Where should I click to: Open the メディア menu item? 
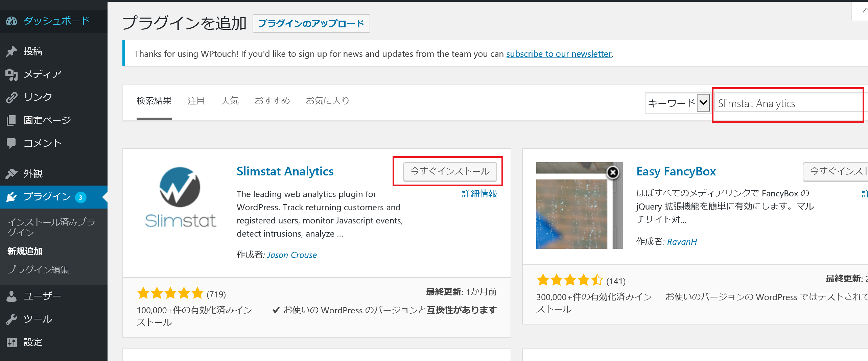pos(54,74)
